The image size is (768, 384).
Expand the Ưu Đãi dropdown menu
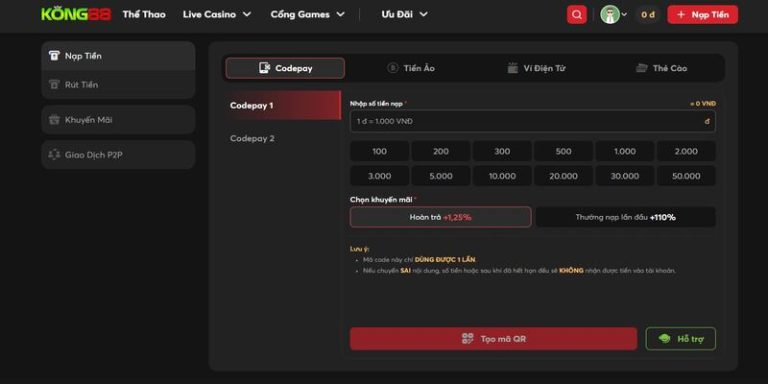pyautogui.click(x=405, y=15)
